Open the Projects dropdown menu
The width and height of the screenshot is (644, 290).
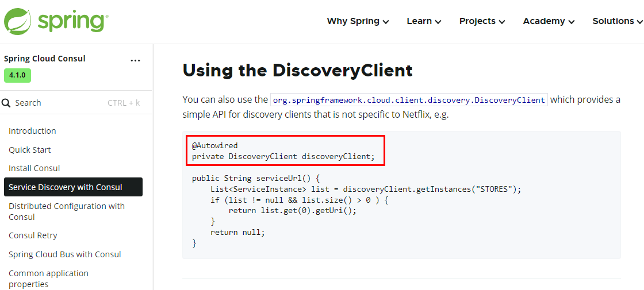pyautogui.click(x=482, y=21)
